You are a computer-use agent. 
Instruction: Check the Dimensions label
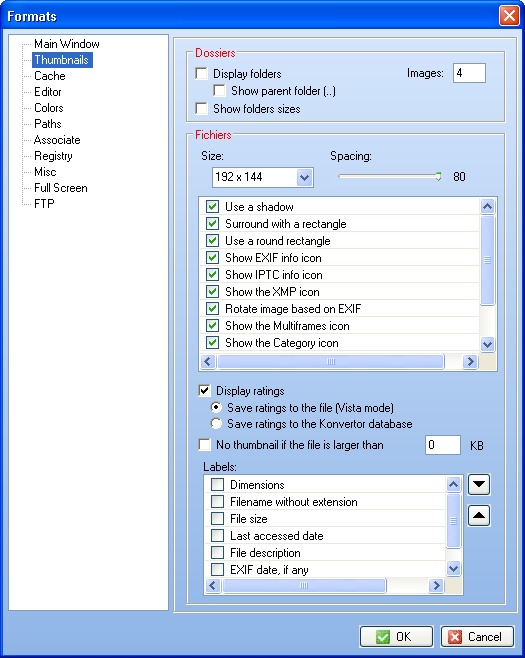[x=217, y=485]
